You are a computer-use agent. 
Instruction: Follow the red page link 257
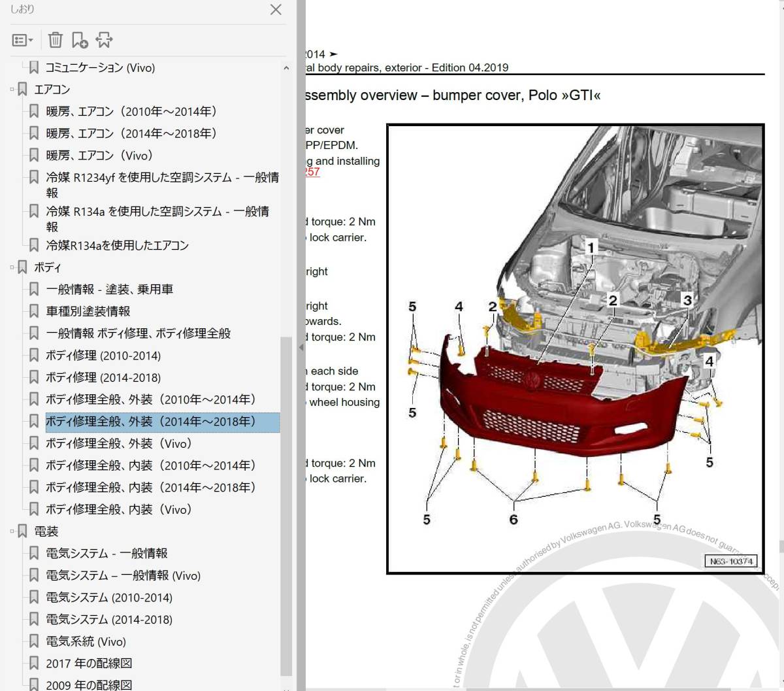click(x=312, y=172)
